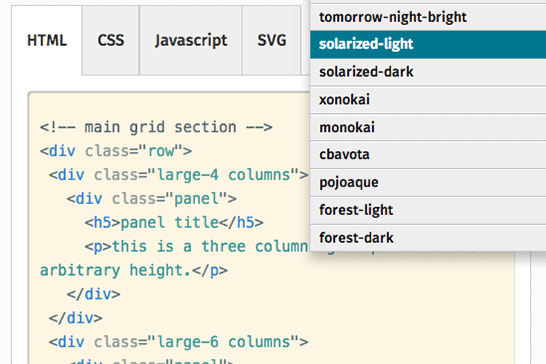Apply the cbavota theme
The width and height of the screenshot is (546, 364).
[428, 155]
